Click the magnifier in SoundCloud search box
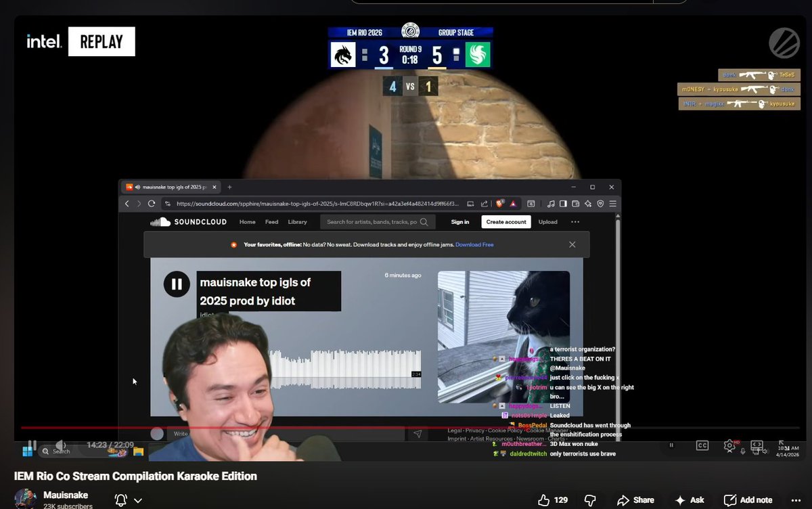 [424, 222]
